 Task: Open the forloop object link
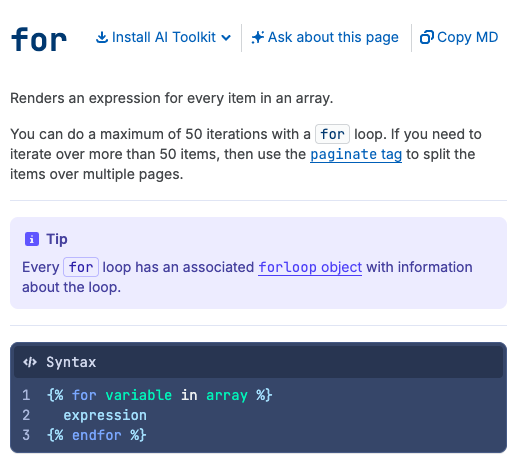click(310, 267)
